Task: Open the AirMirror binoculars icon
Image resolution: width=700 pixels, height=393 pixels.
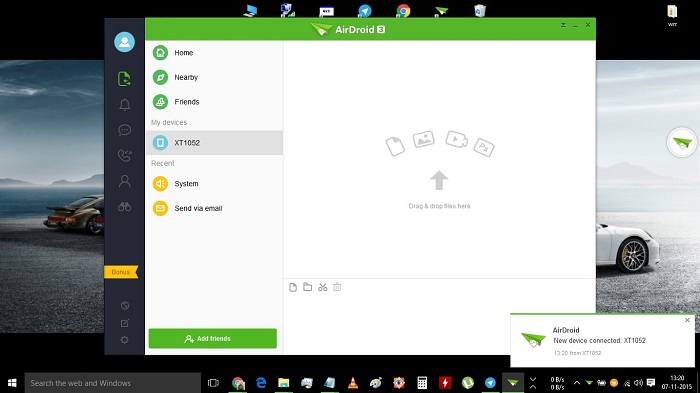Action: tap(125, 207)
